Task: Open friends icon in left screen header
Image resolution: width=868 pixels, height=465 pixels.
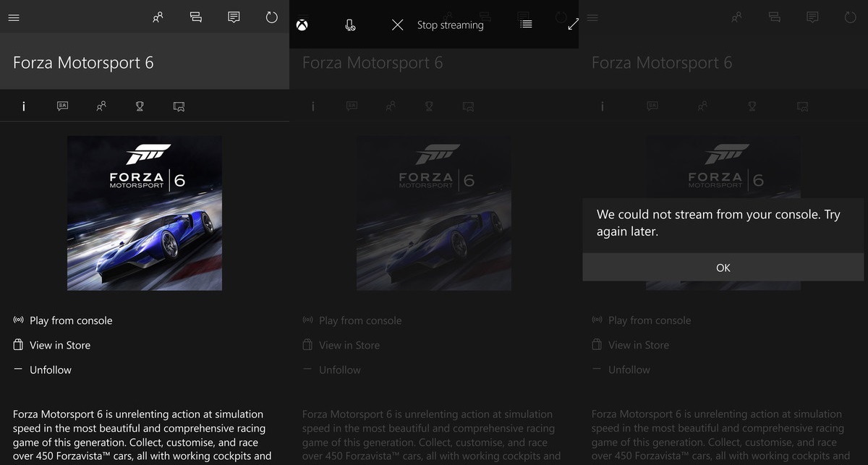Action: coord(158,17)
